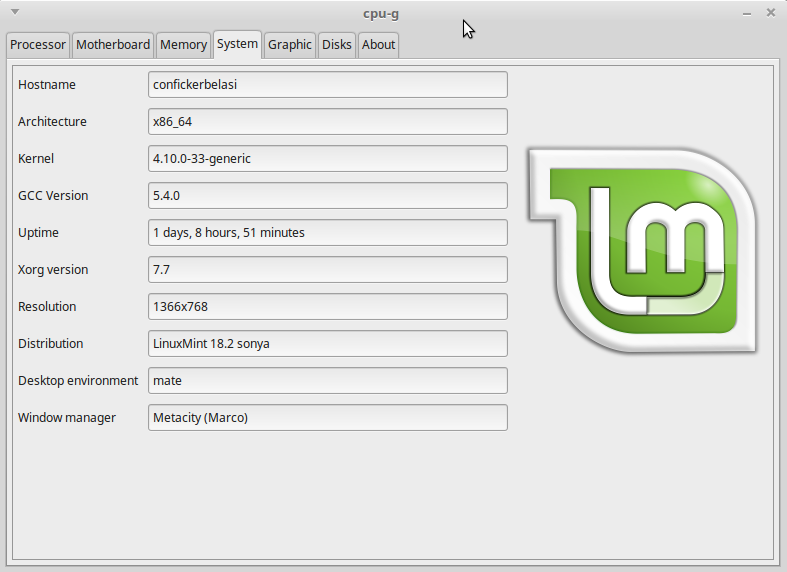Click the Kernel label

pos(36,159)
